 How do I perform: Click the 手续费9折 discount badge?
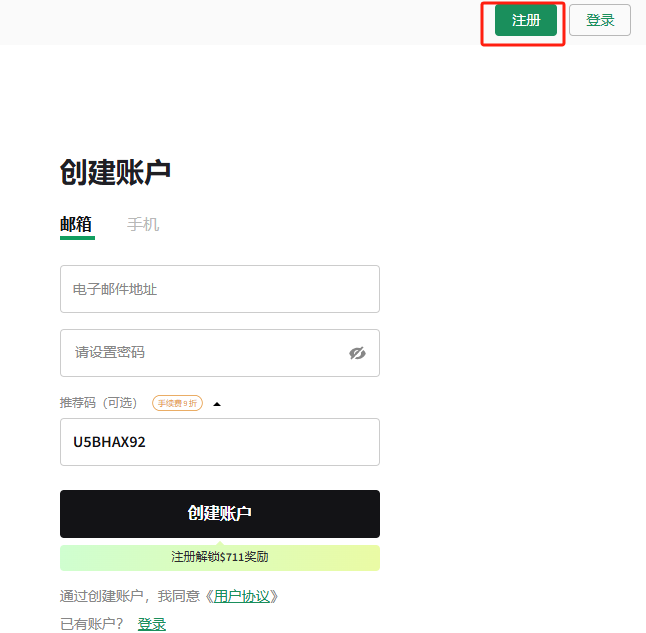(177, 404)
